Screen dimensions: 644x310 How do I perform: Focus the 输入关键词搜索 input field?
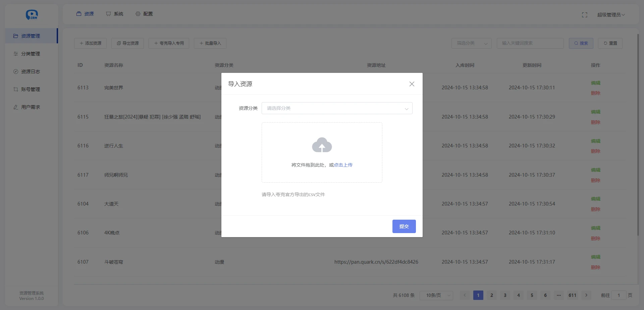click(x=530, y=43)
